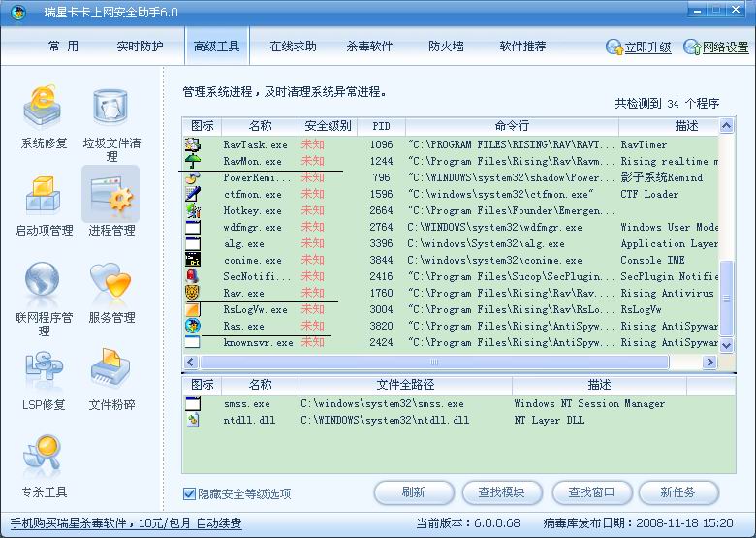Click 'Windows NT Session Manager' description
The image size is (756, 538).
pyautogui.click(x=589, y=403)
